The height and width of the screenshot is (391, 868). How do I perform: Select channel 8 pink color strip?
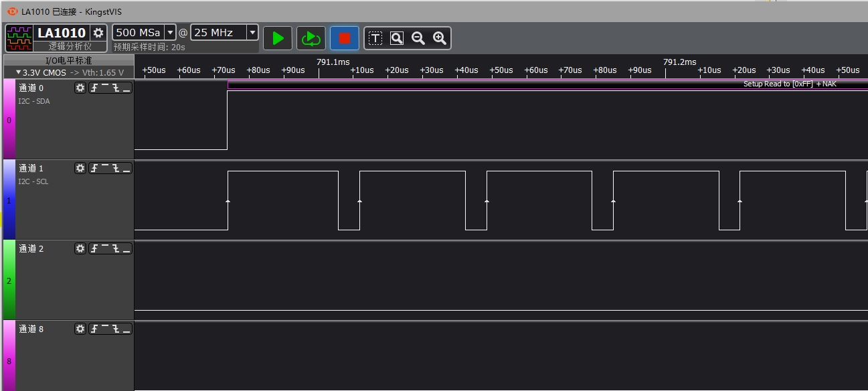coord(9,356)
